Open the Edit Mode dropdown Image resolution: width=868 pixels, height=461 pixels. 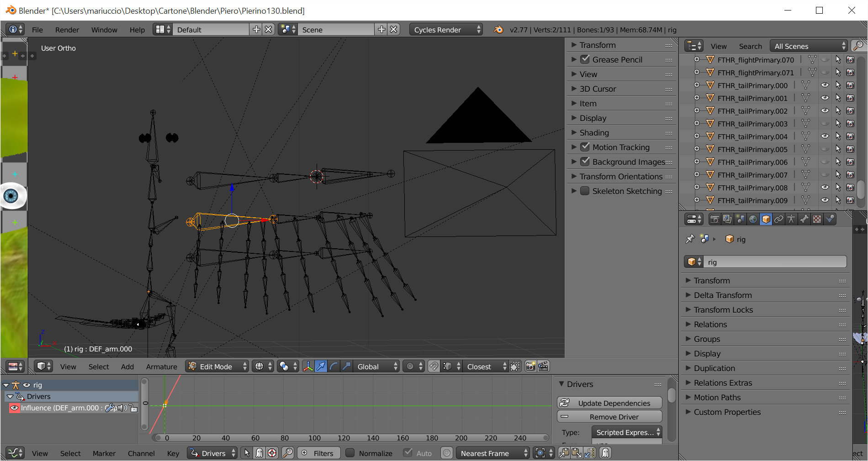pyautogui.click(x=217, y=367)
